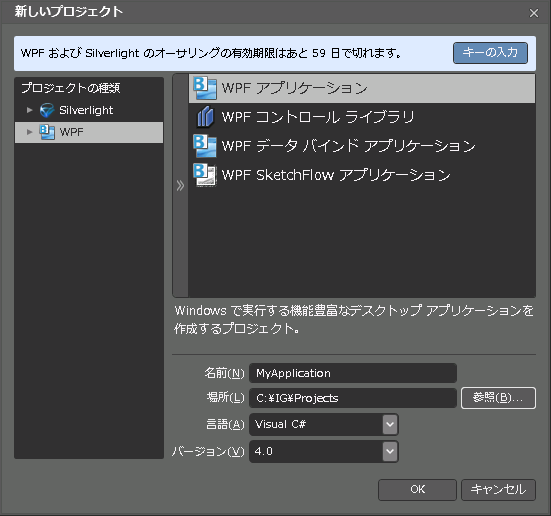Select WPF コントロール ライブラリ template text
Screen dimensions: 551x516
(318, 117)
